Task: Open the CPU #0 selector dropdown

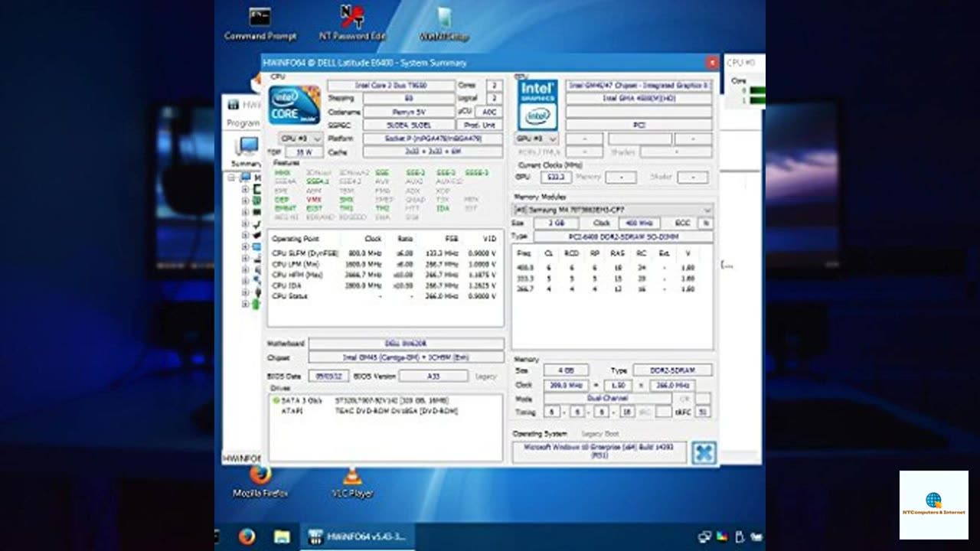Action: click(x=300, y=139)
